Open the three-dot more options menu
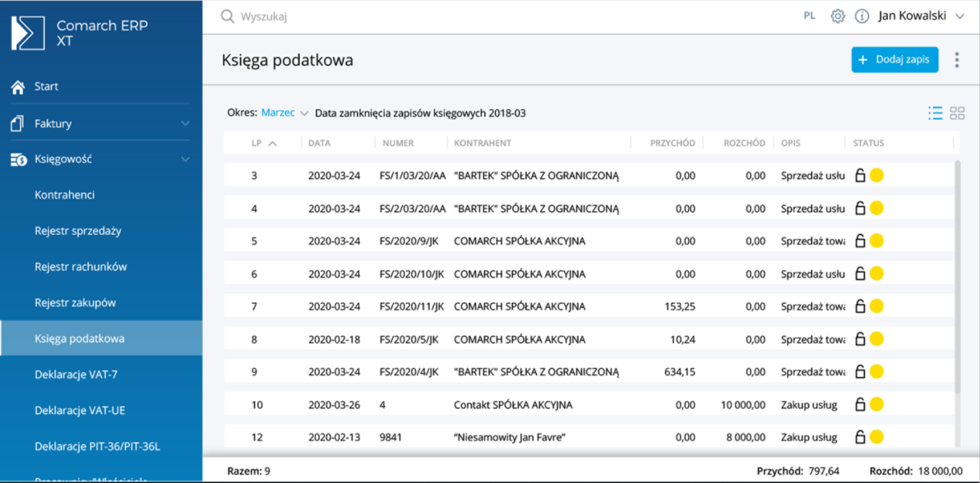Screen dimensions: 980x483 tap(956, 60)
